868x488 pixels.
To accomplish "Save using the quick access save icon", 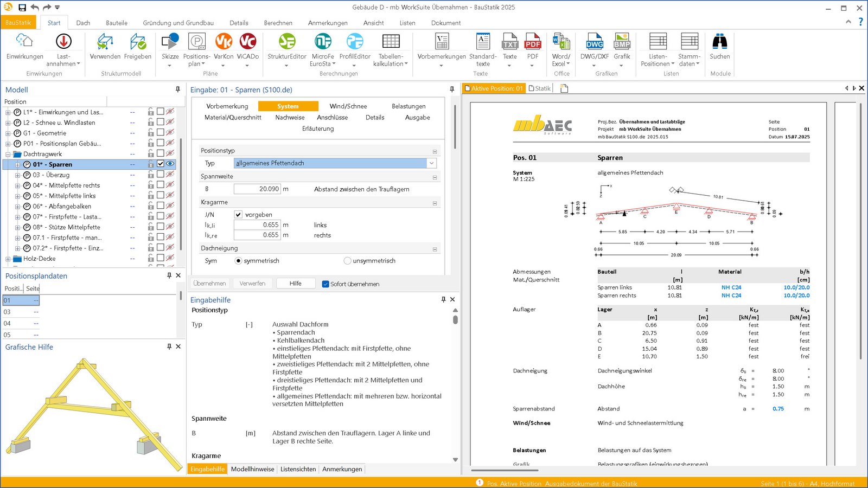I will [x=22, y=8].
